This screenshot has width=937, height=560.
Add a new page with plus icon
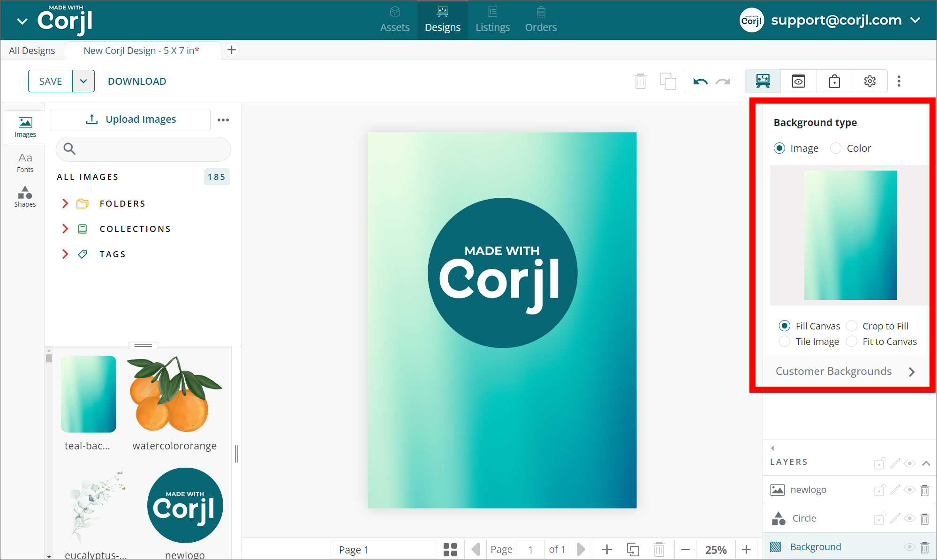coord(606,549)
